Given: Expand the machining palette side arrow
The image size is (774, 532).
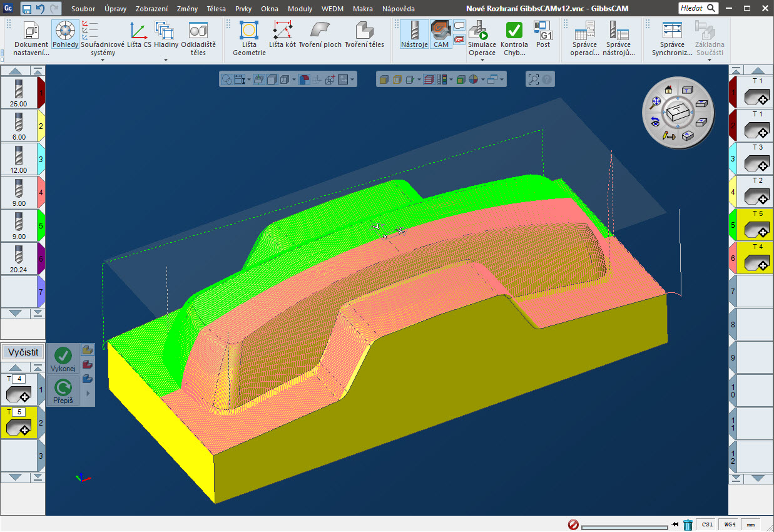Looking at the screenshot, I should 87,393.
